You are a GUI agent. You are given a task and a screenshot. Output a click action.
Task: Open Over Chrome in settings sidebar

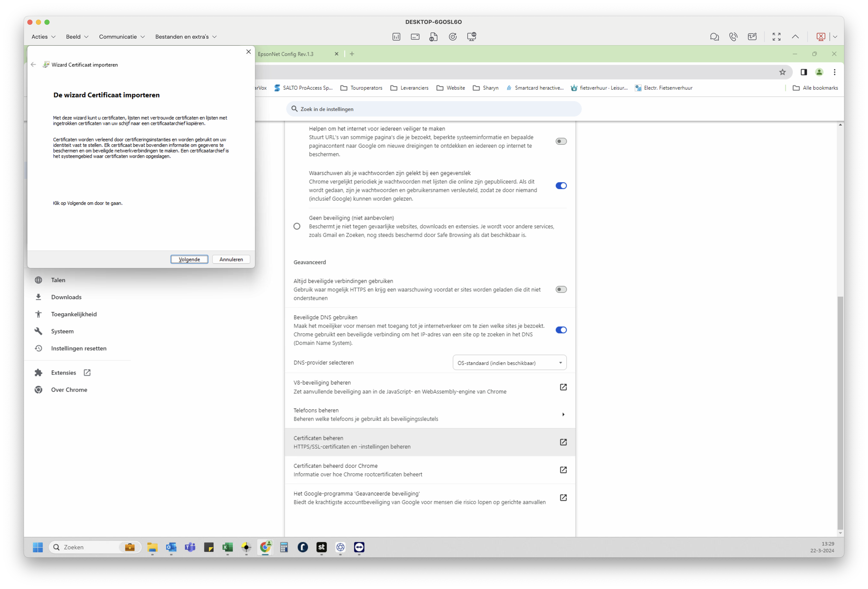click(x=69, y=390)
